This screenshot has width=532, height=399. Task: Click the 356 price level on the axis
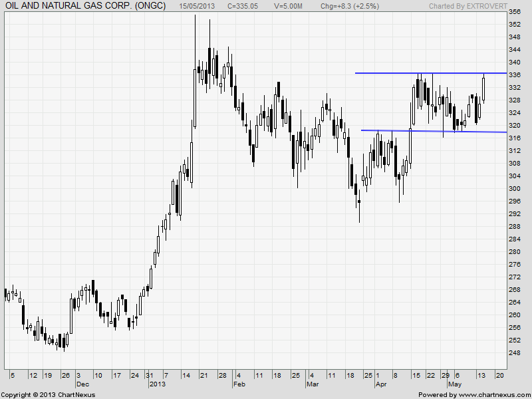click(515, 12)
